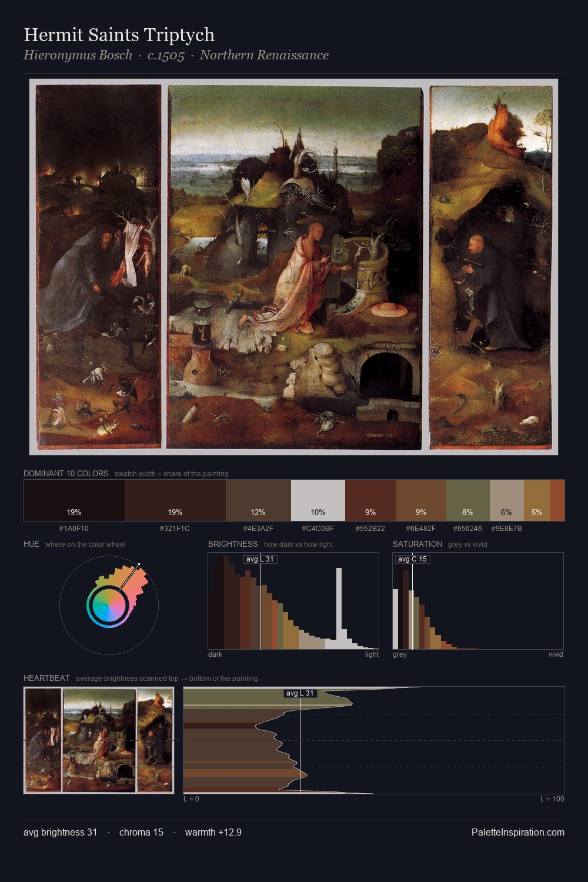
Task: Click the avg C 15 label in Saturation chart
Action: pos(412,559)
